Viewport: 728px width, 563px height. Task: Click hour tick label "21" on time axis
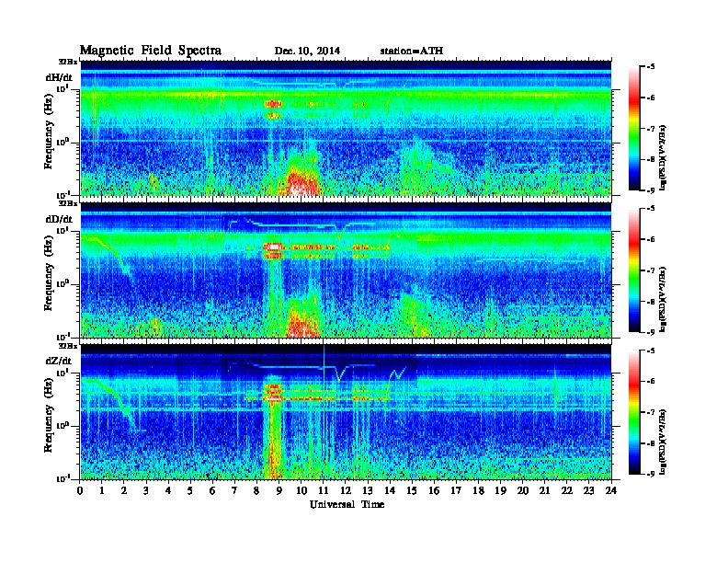(x=545, y=490)
